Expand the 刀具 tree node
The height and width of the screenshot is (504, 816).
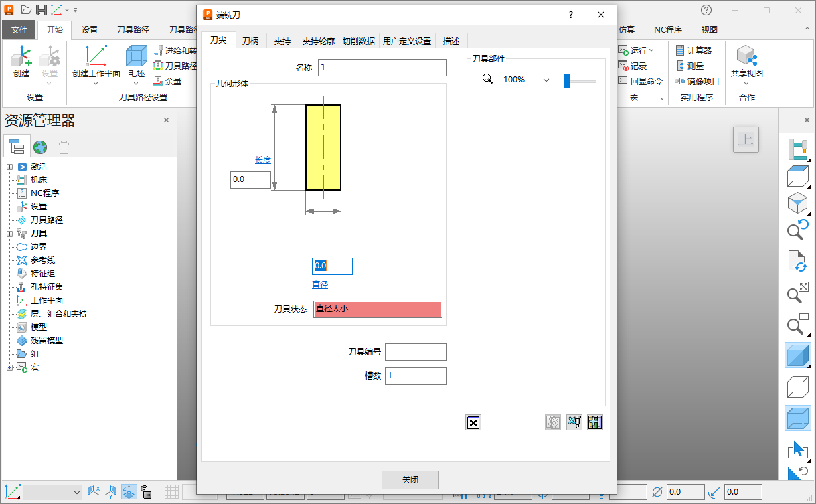(10, 234)
